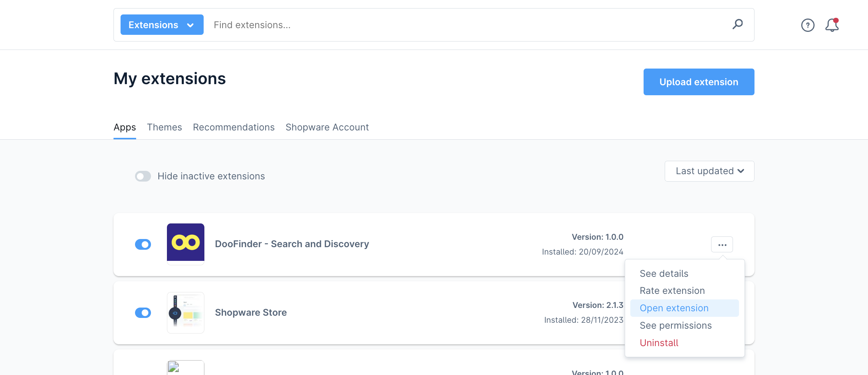Viewport: 868px width, 375px height.
Task: Click the Hide inactive extensions label
Action: 211,176
